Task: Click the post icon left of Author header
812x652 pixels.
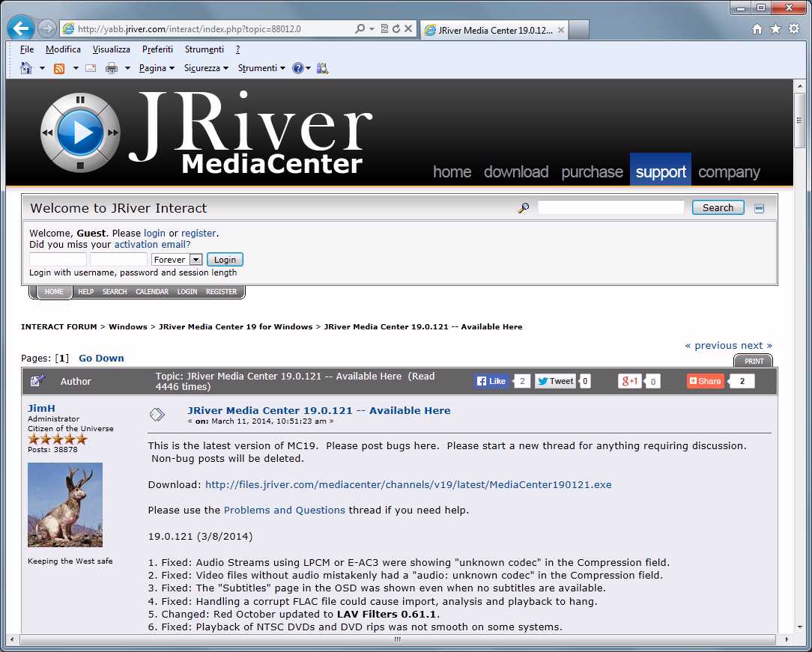Action: click(x=37, y=381)
